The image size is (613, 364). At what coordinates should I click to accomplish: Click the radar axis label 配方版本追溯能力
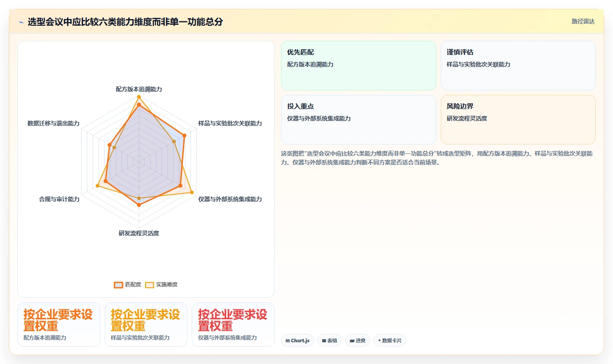pyautogui.click(x=139, y=89)
